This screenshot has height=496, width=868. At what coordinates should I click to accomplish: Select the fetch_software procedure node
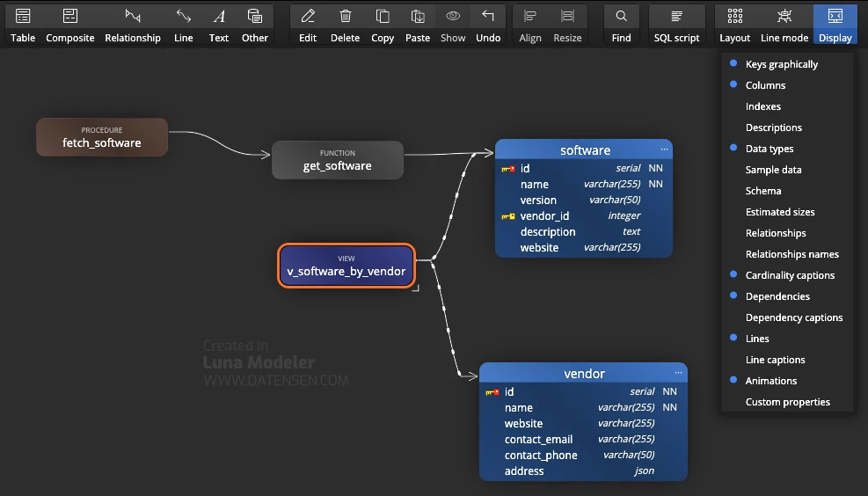pos(102,137)
